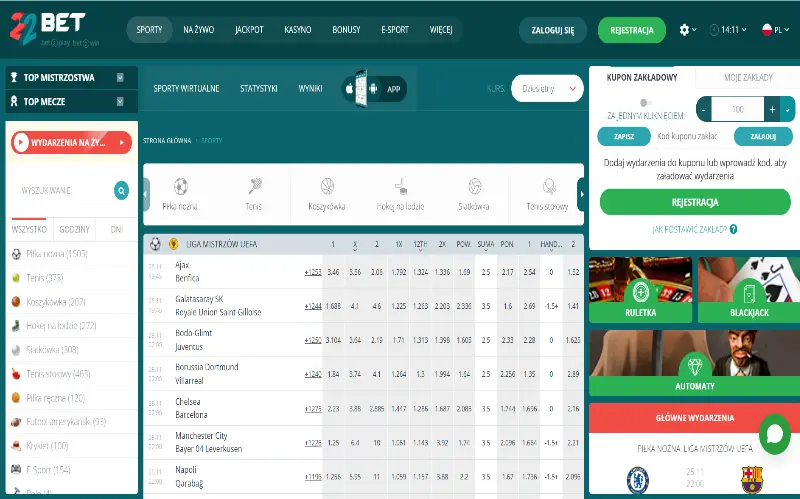Click the ZAŁADUJ coupon button

click(763, 136)
